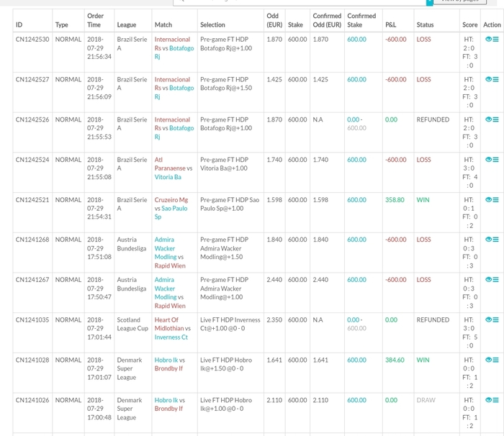Click the Confirmed Stake column header
This screenshot has width=504, height=436.
pos(361,20)
